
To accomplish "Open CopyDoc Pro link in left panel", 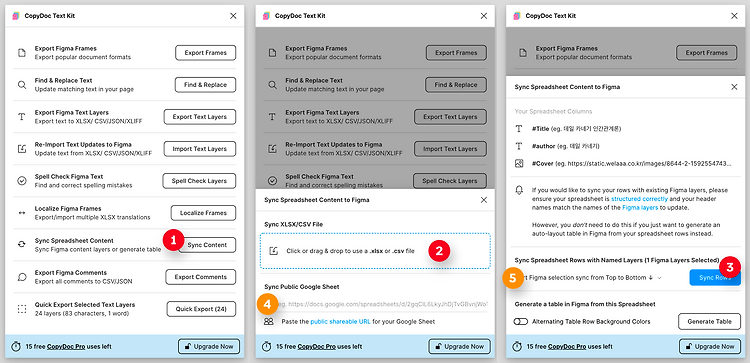I will coord(66,346).
